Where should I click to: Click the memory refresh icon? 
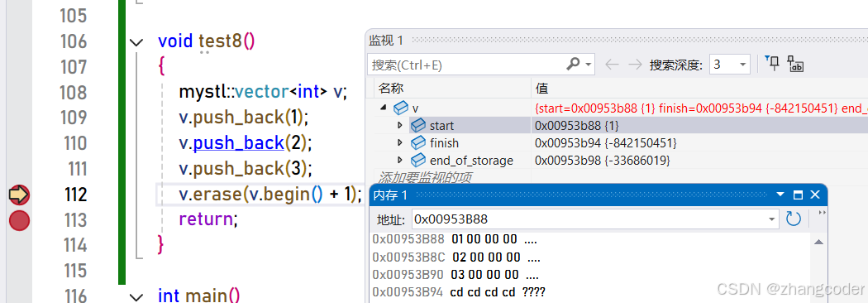coord(794,219)
